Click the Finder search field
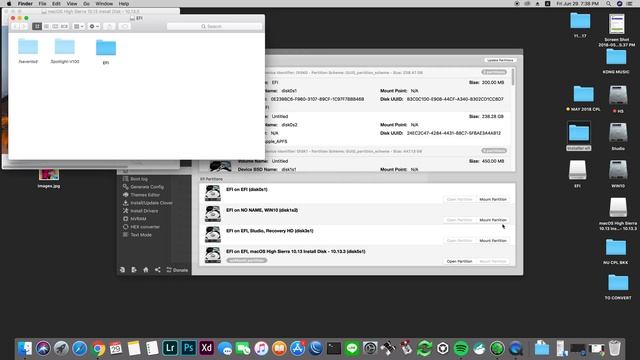The image size is (640, 360). click(x=214, y=26)
